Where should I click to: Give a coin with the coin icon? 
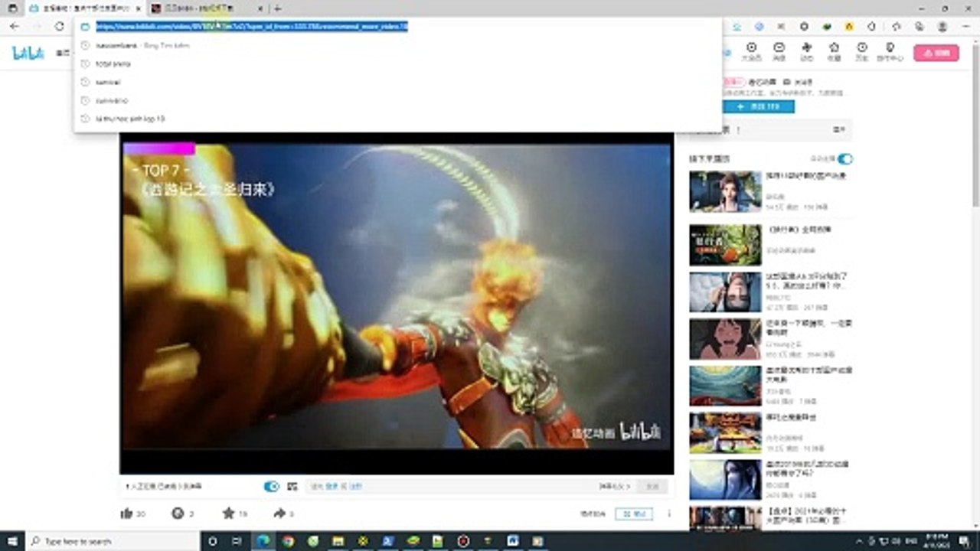pos(178,514)
